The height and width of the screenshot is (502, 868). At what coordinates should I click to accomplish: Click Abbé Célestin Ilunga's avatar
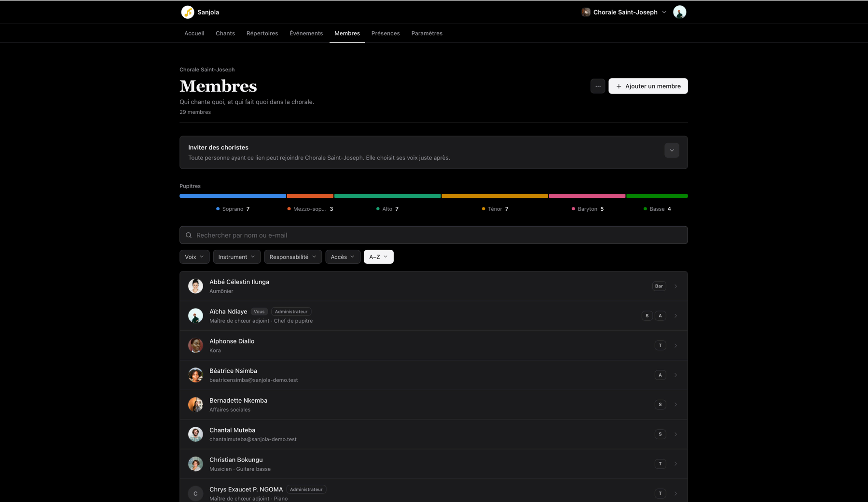(x=195, y=286)
